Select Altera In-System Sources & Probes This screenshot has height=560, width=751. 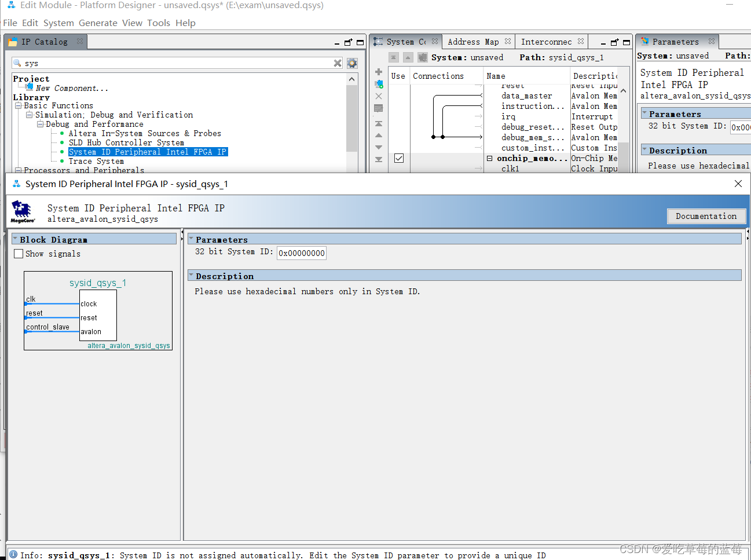coord(145,133)
